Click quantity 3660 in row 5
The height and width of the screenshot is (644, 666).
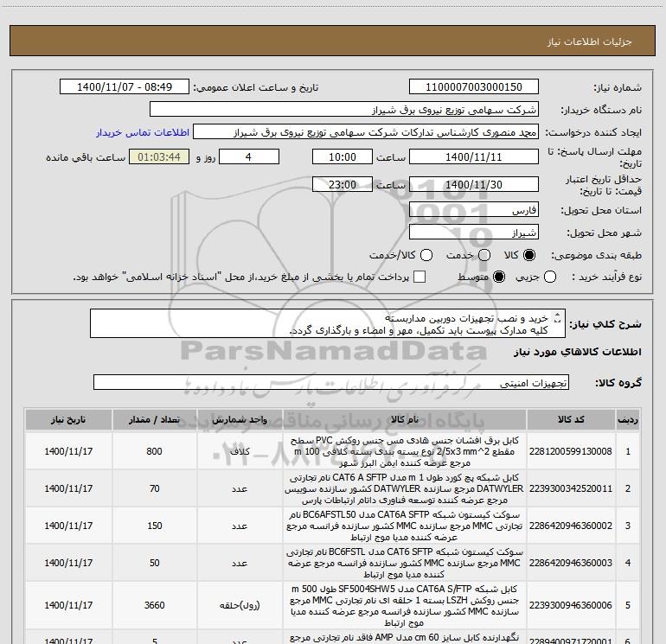[x=154, y=605]
